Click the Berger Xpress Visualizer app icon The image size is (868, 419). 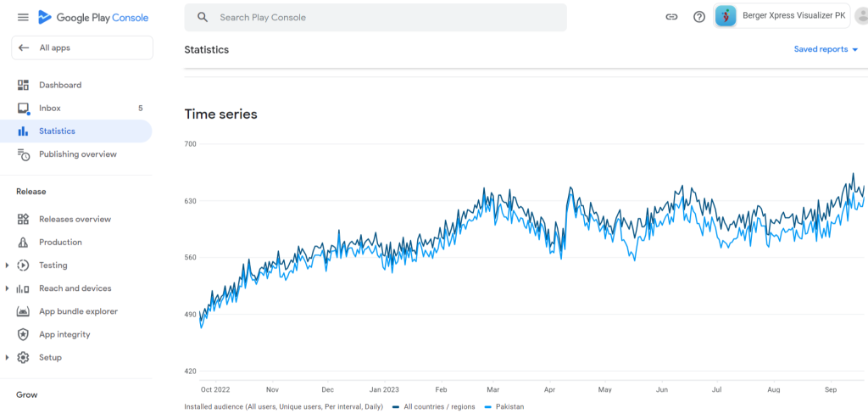click(x=726, y=16)
